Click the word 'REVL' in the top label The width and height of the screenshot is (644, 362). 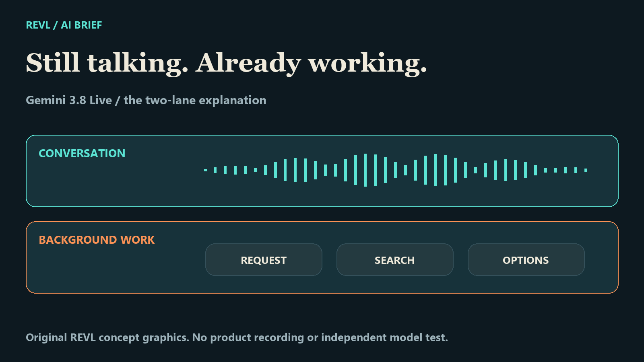pyautogui.click(x=38, y=25)
